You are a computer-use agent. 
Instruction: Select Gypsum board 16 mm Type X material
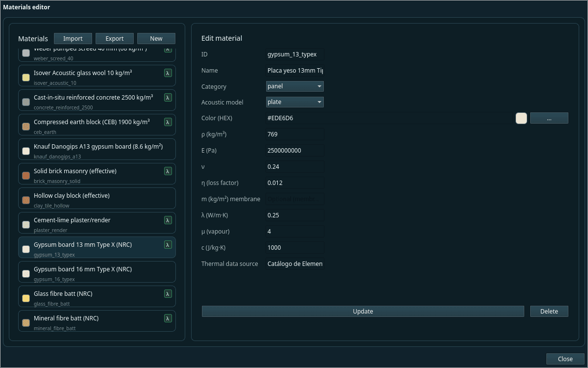coord(97,272)
